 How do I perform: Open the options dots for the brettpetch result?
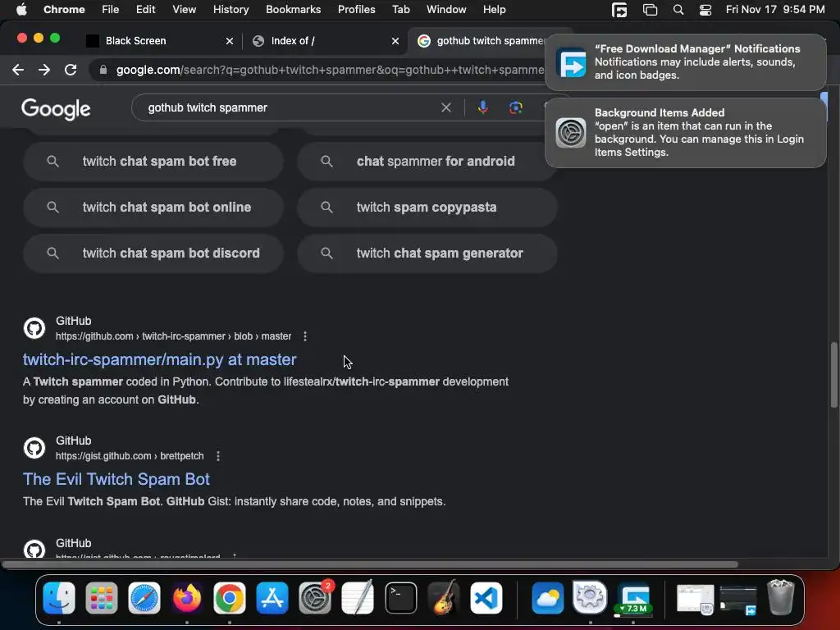[217, 456]
